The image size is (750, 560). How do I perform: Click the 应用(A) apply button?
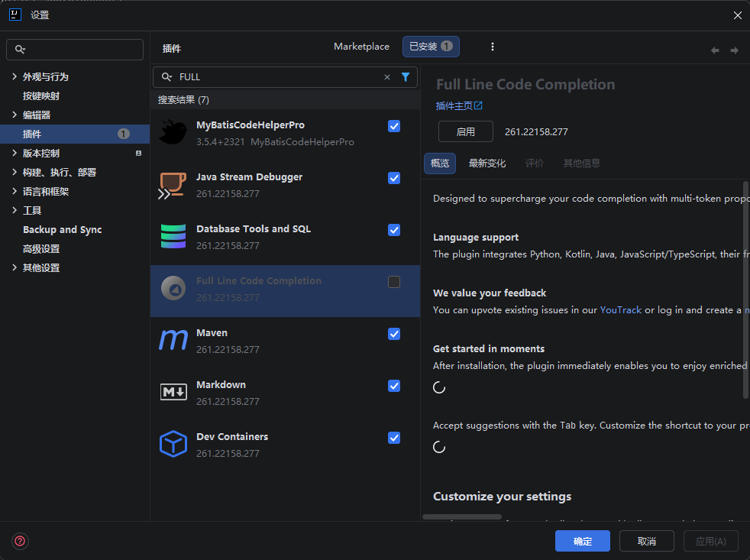[711, 541]
